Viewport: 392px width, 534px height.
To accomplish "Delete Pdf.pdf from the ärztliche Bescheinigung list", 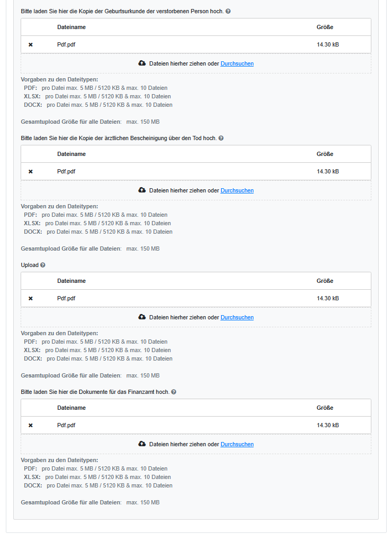I will [x=30, y=171].
